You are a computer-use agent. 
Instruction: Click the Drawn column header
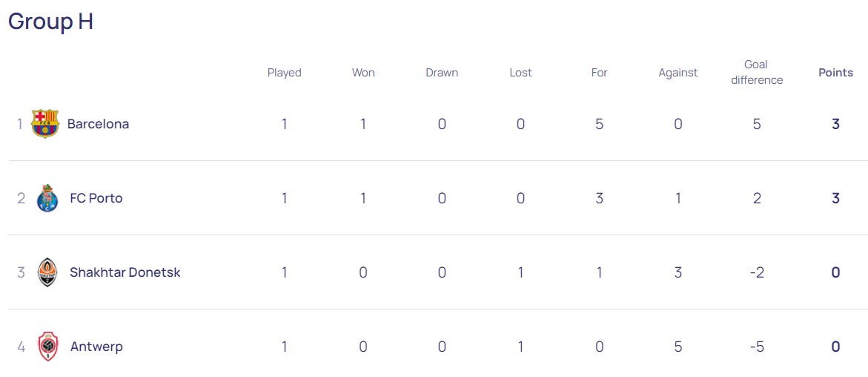(x=442, y=73)
